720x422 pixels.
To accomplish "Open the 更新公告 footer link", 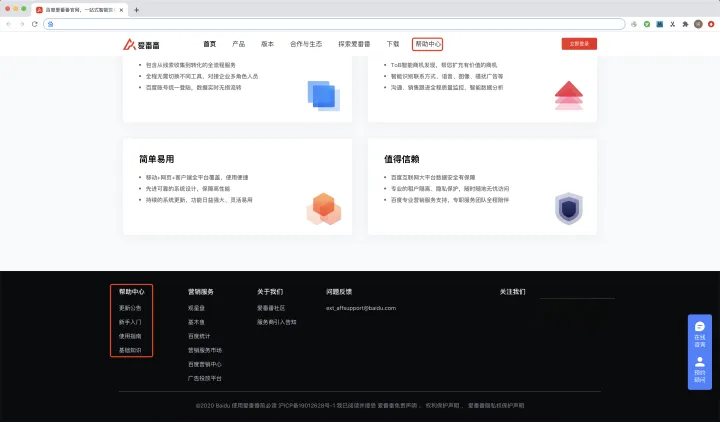I will click(x=130, y=308).
